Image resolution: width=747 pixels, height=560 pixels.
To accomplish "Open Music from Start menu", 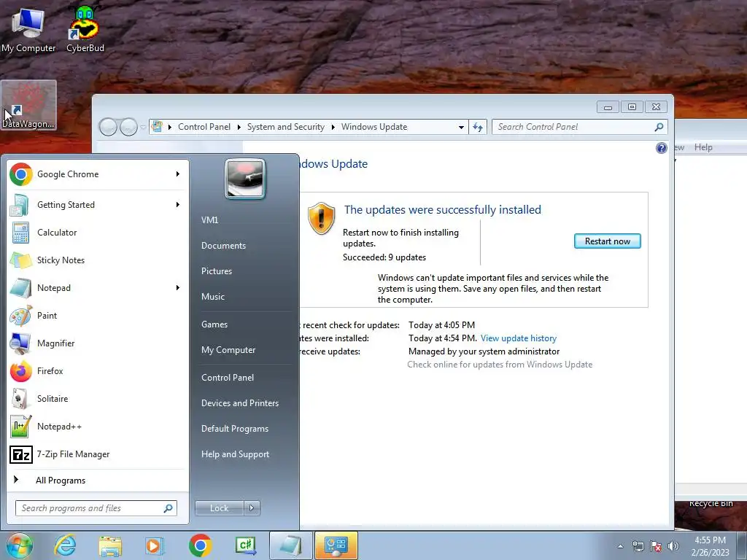I will (x=213, y=297).
